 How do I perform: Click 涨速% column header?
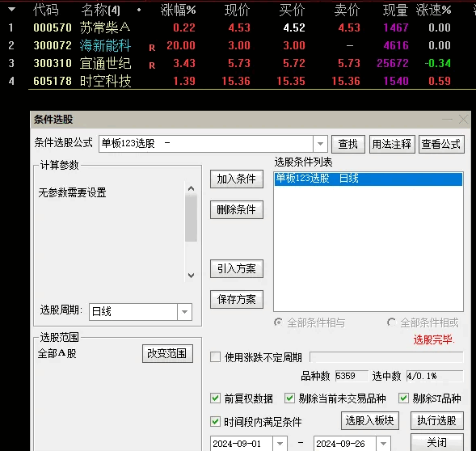[x=433, y=11]
